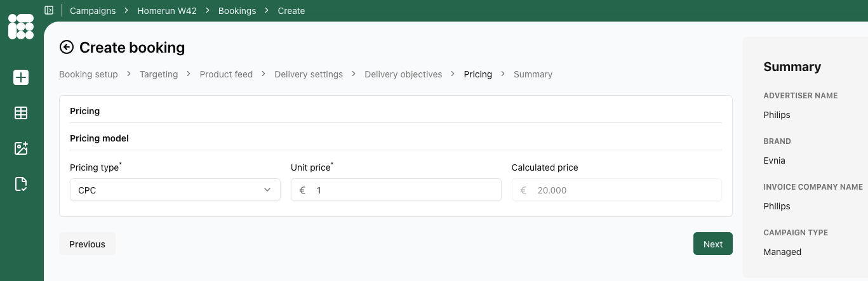Switch to Booking setup step
The height and width of the screenshot is (281, 868).
point(88,74)
